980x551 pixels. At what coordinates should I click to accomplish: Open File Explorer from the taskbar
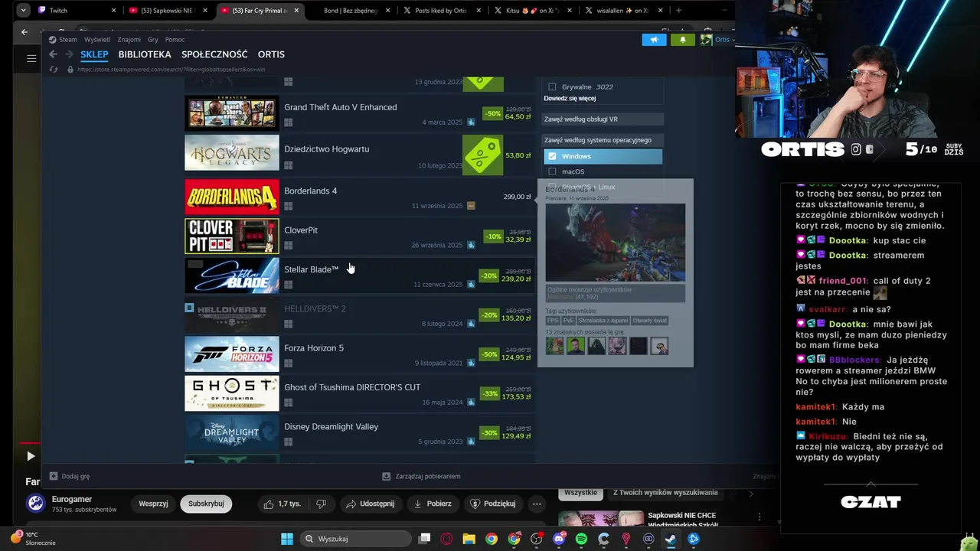469,539
